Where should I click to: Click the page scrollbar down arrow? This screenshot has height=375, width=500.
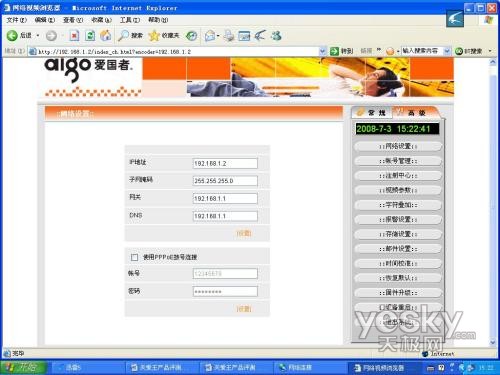tap(493, 342)
